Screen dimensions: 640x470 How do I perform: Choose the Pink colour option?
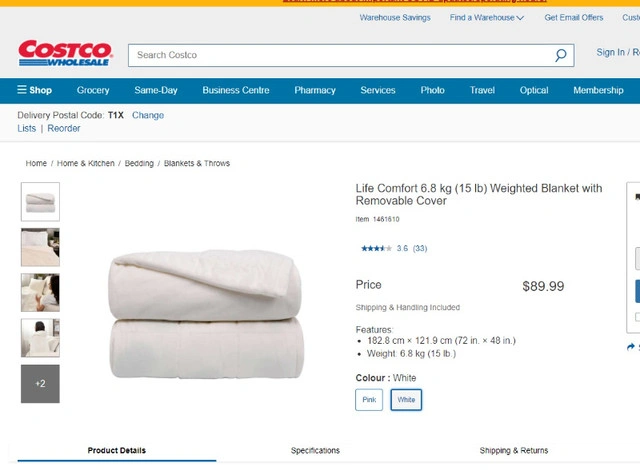coord(369,400)
